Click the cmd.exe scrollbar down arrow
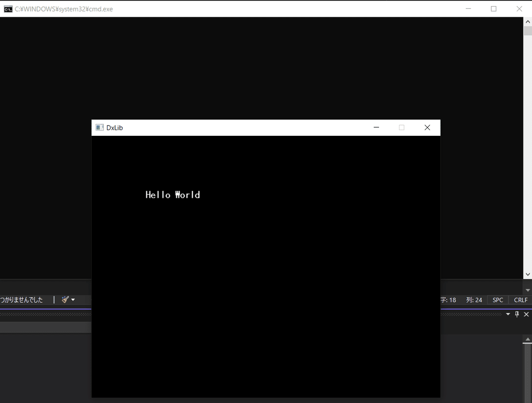The height and width of the screenshot is (403, 532). [x=528, y=275]
